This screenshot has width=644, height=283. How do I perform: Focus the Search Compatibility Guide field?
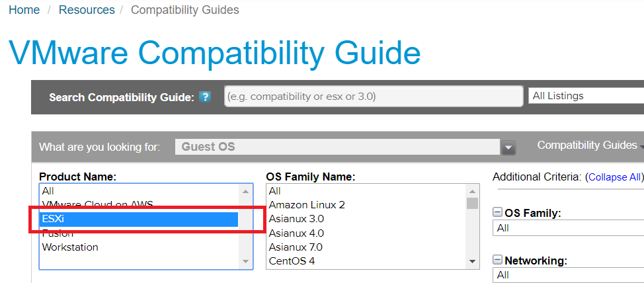point(372,97)
